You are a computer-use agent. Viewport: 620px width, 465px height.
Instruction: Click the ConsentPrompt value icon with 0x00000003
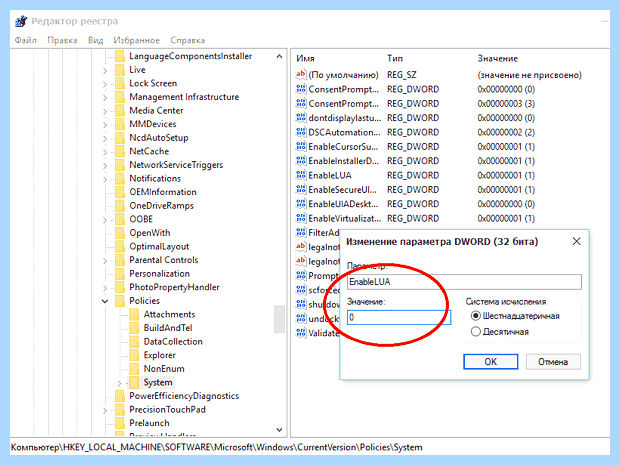point(301,103)
